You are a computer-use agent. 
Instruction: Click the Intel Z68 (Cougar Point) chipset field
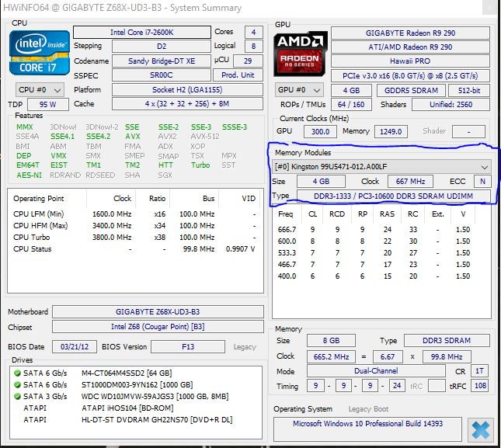pyautogui.click(x=158, y=326)
